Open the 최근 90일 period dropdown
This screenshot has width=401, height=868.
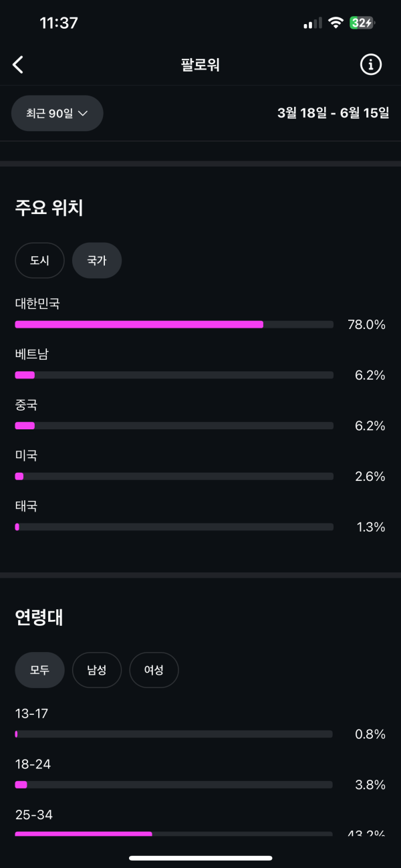[57, 114]
